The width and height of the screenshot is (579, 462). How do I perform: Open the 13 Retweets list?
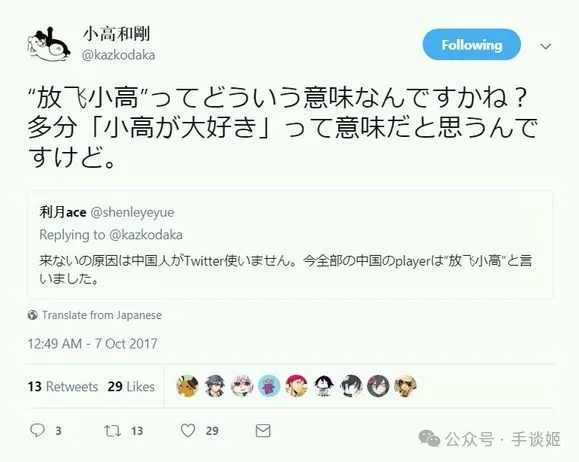[x=63, y=387]
